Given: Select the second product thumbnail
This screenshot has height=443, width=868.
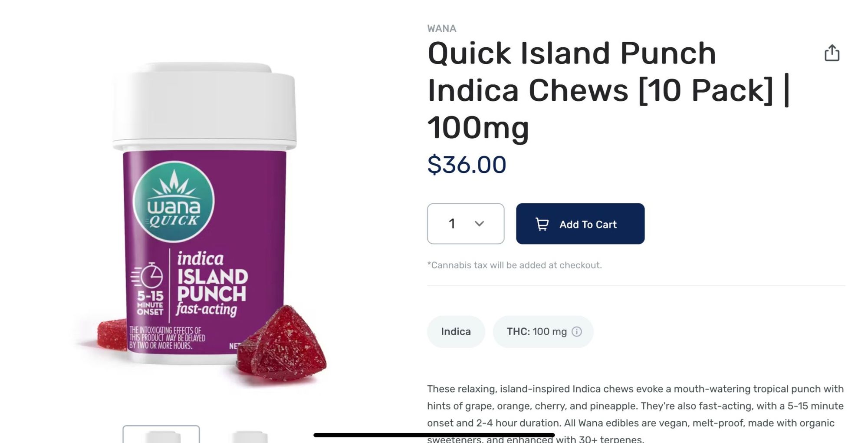Looking at the screenshot, I should pyautogui.click(x=250, y=436).
